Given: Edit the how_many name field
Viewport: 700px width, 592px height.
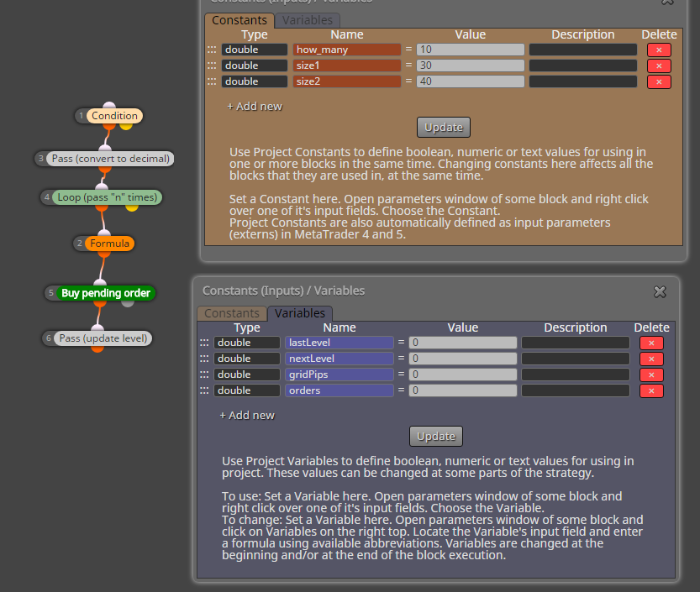Looking at the screenshot, I should 347,50.
